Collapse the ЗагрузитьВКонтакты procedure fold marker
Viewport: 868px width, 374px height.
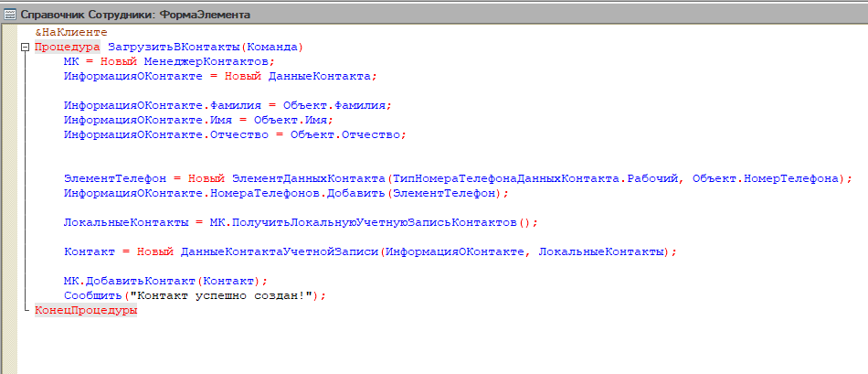(24, 48)
